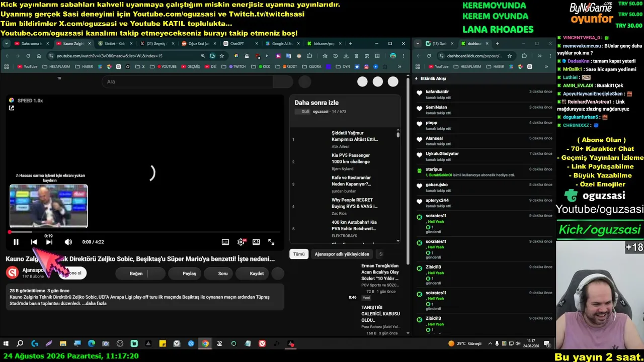Open the tab search dropdown in the YouTube window

[7, 44]
